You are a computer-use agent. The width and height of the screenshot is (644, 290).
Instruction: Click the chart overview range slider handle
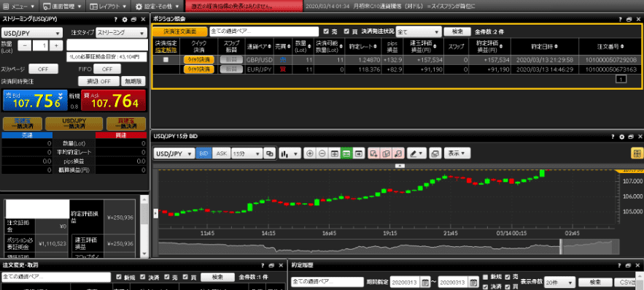pos(561,246)
